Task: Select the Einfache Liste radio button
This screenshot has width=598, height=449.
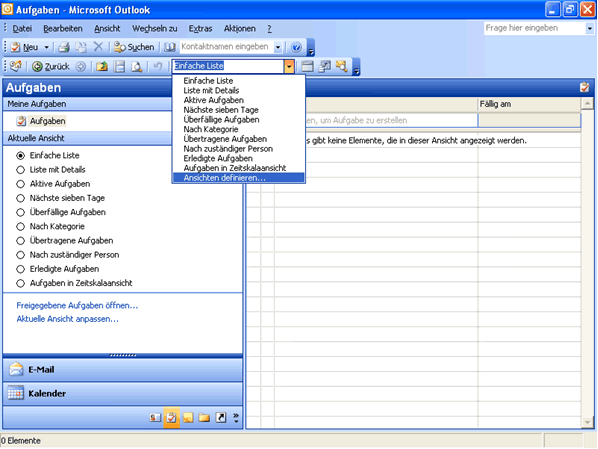Action: [x=21, y=156]
